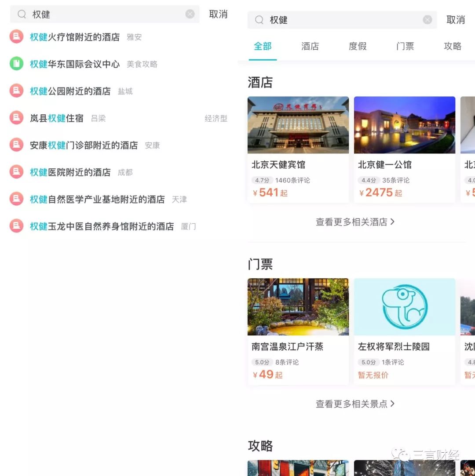Click hotel icon beside 权健玉龙中医自然养身馆附近的酒店

(16, 226)
